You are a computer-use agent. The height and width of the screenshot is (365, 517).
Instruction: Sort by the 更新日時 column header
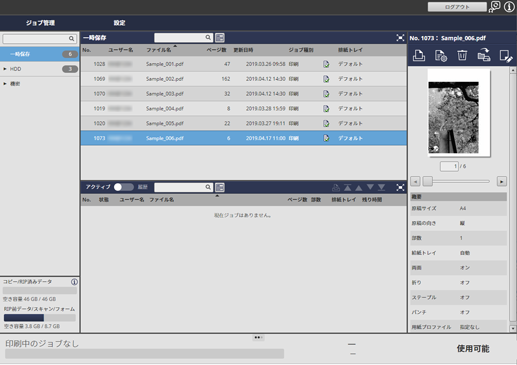click(x=243, y=50)
